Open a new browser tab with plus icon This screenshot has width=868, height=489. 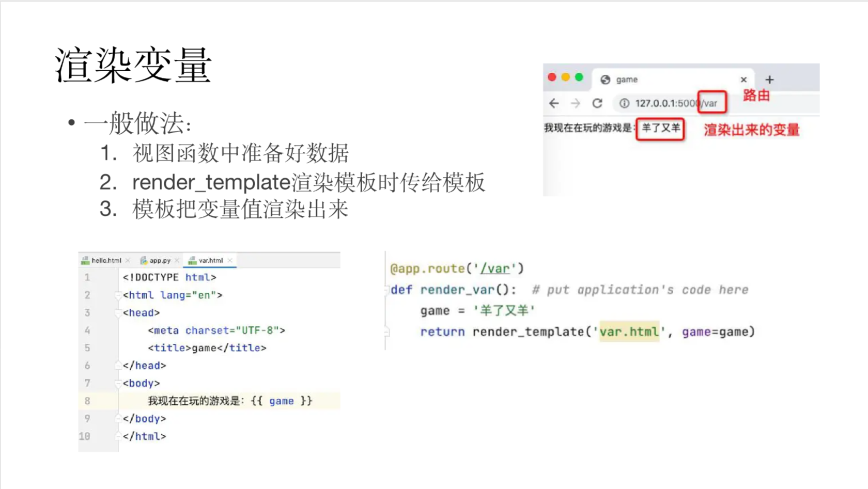[769, 80]
